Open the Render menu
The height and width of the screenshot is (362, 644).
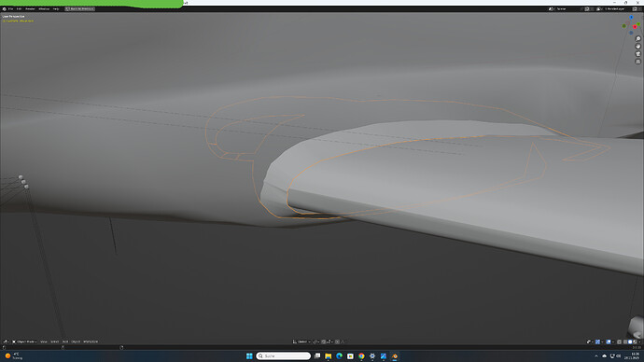30,8
